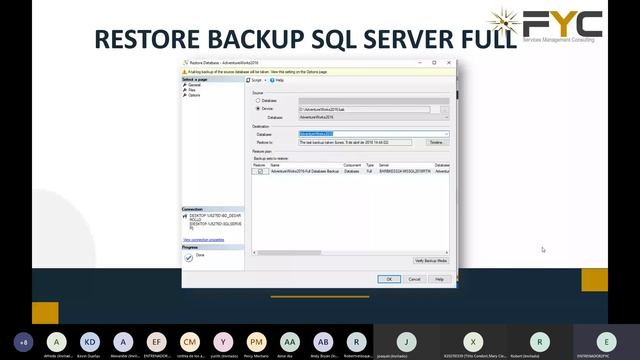Select the ENTRENADORFYC E avatar
This screenshot has width=640, height=360.
[606, 342]
